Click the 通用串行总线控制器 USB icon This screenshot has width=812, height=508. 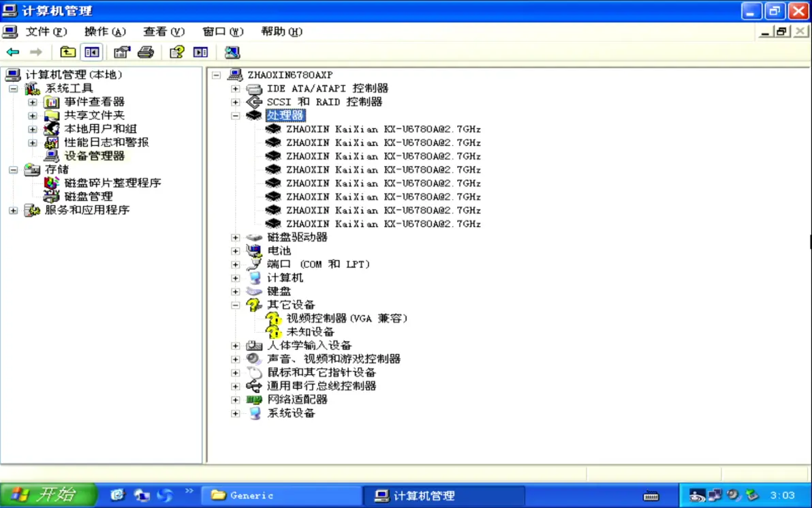coord(253,386)
